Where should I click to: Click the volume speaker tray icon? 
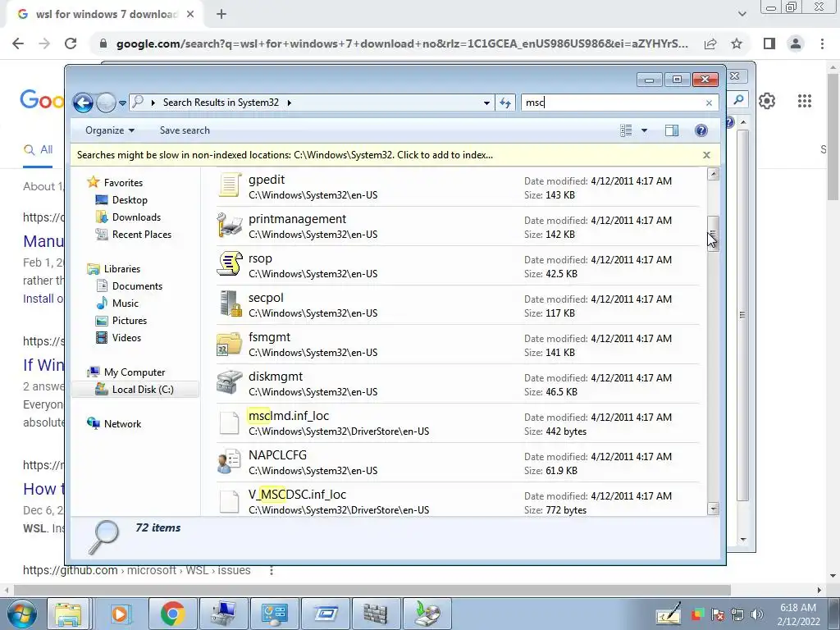[757, 614]
